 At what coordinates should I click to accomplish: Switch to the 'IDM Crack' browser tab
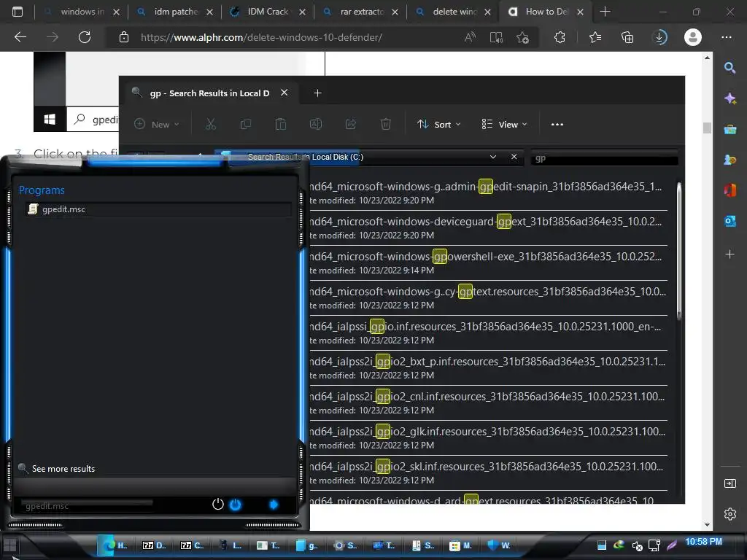click(268, 12)
